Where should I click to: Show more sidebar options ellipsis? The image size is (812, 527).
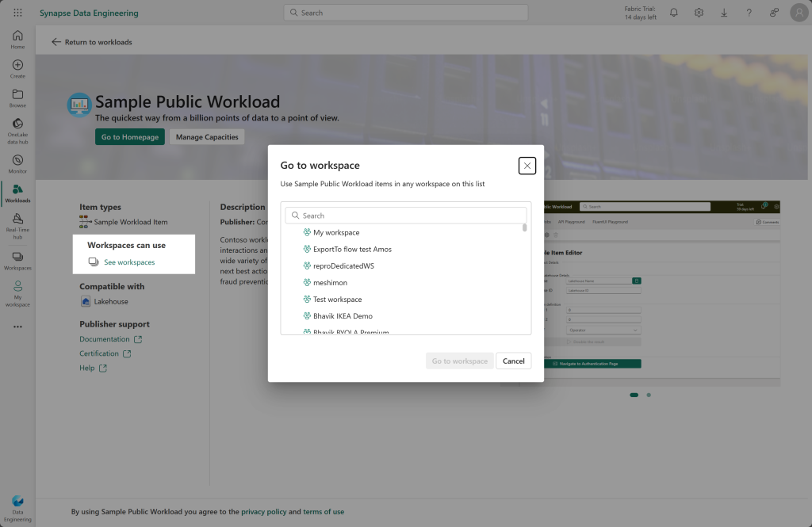17,327
